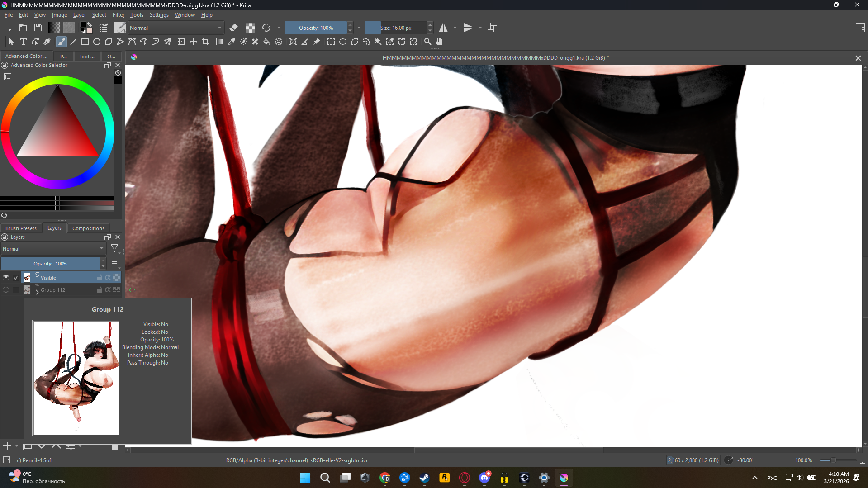
Task: Open Steam from the taskbar
Action: 424,478
